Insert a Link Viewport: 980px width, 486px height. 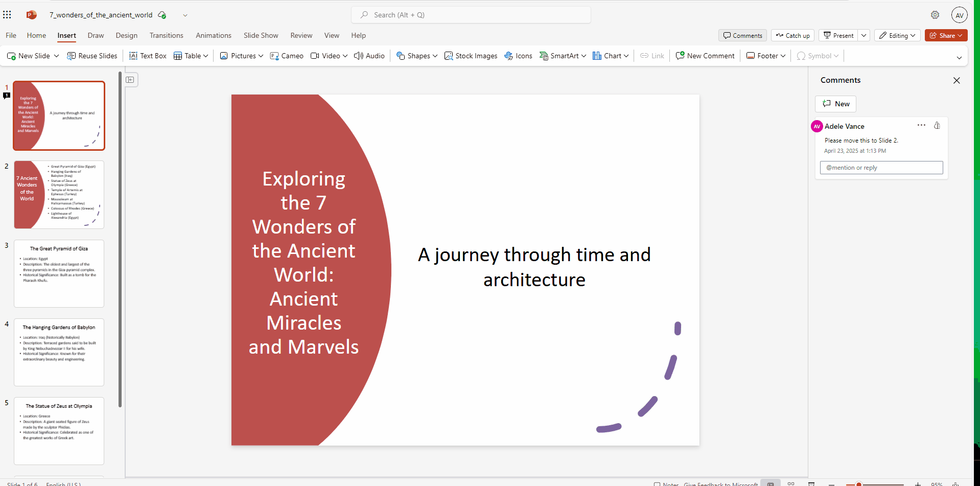tap(651, 56)
